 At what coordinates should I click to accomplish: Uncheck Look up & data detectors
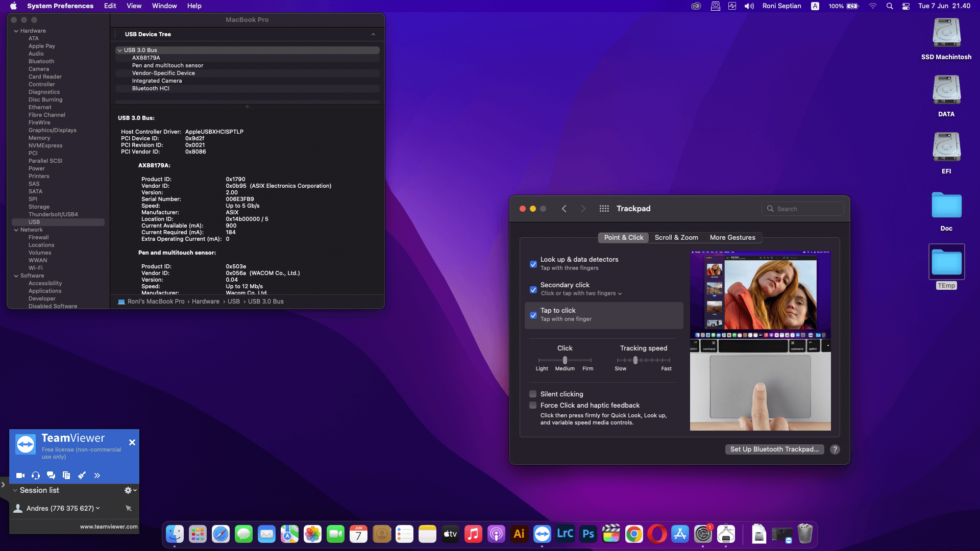click(533, 264)
